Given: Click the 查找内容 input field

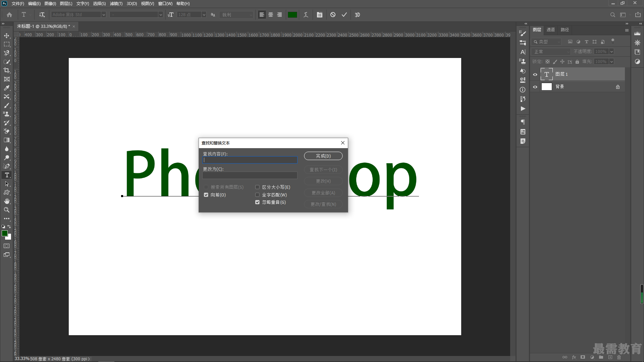Looking at the screenshot, I should click(250, 160).
